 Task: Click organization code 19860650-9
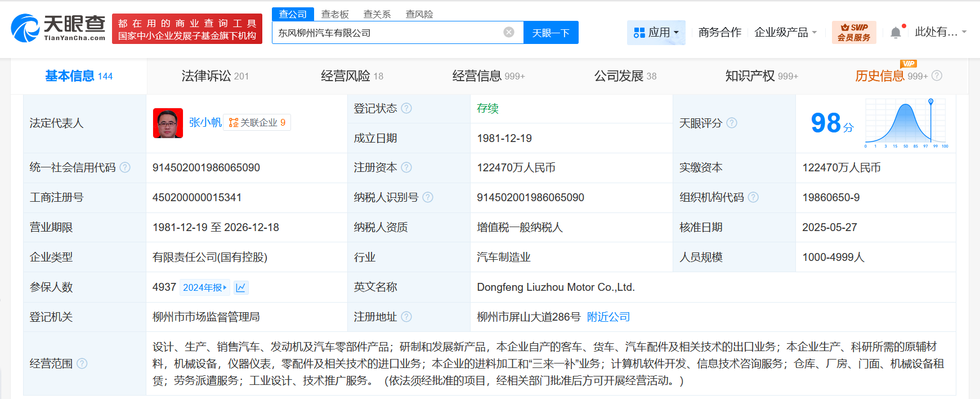[x=831, y=197]
